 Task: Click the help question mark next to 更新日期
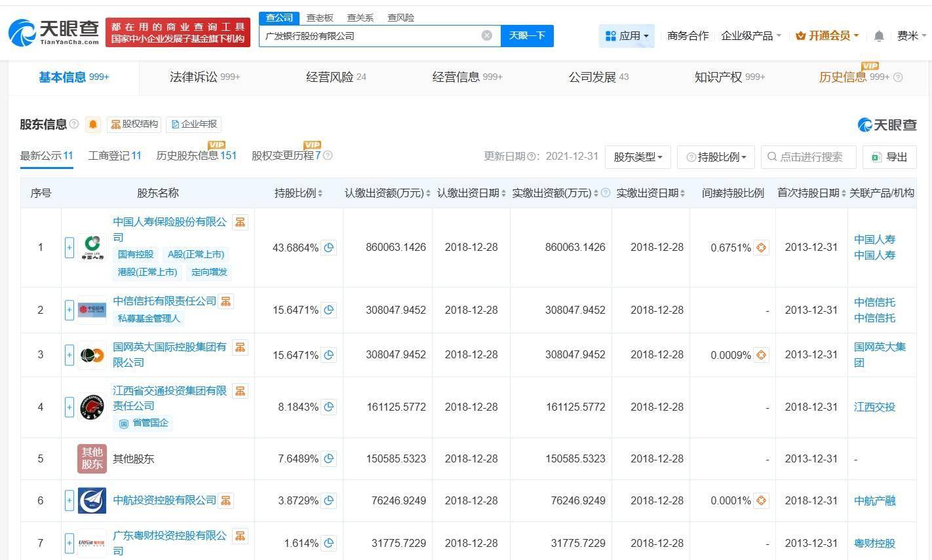pos(530,157)
